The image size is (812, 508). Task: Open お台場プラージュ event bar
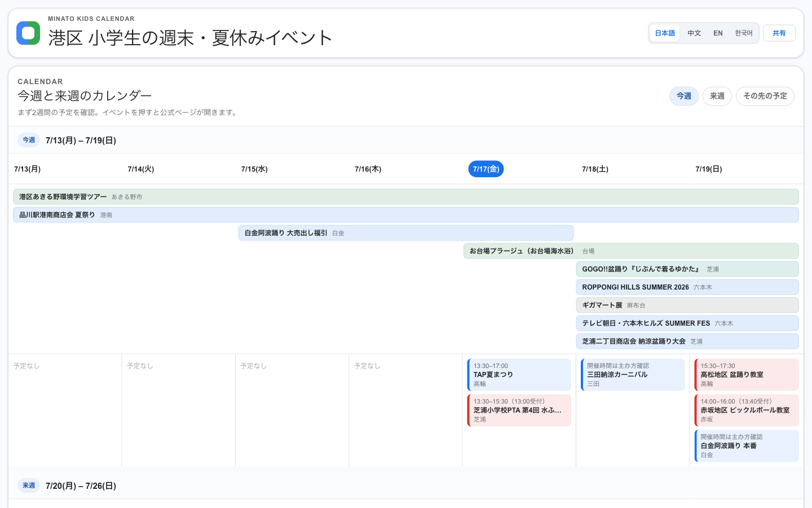[631, 251]
